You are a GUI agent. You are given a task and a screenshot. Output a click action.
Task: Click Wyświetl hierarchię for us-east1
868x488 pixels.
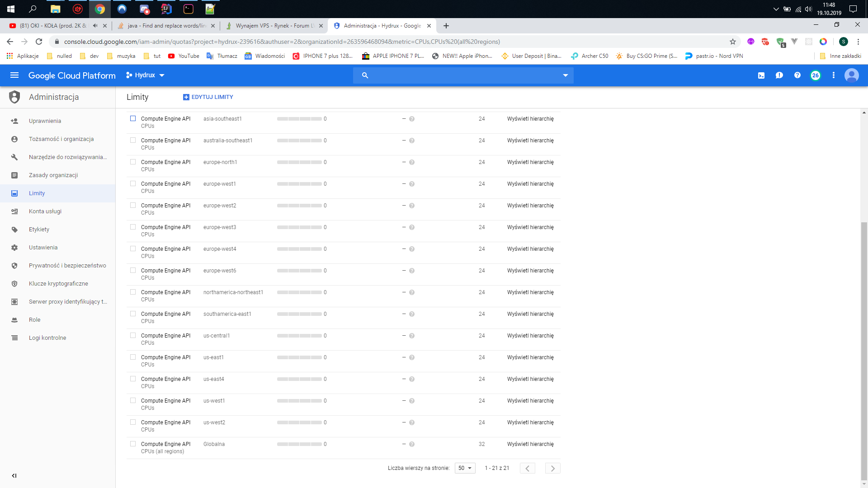(x=530, y=357)
